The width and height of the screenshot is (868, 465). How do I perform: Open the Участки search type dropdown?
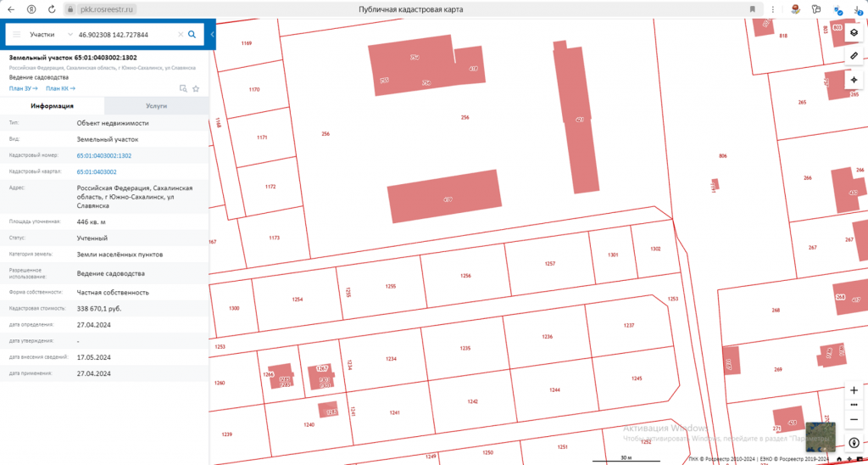tap(51, 34)
